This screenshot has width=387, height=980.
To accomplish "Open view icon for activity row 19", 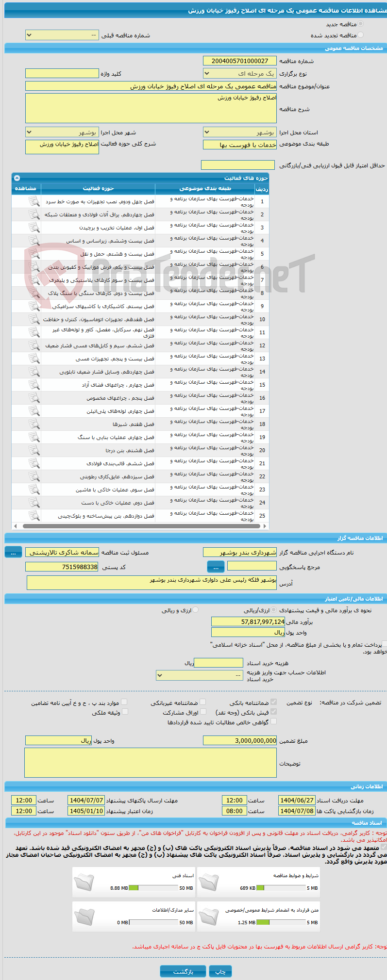I will (34, 437).
